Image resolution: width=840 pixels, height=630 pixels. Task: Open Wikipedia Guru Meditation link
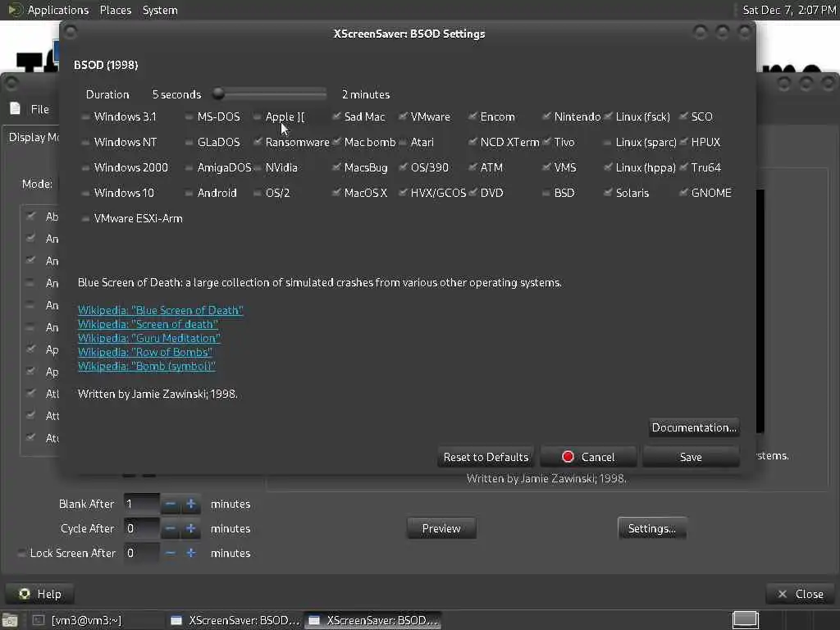(x=149, y=338)
